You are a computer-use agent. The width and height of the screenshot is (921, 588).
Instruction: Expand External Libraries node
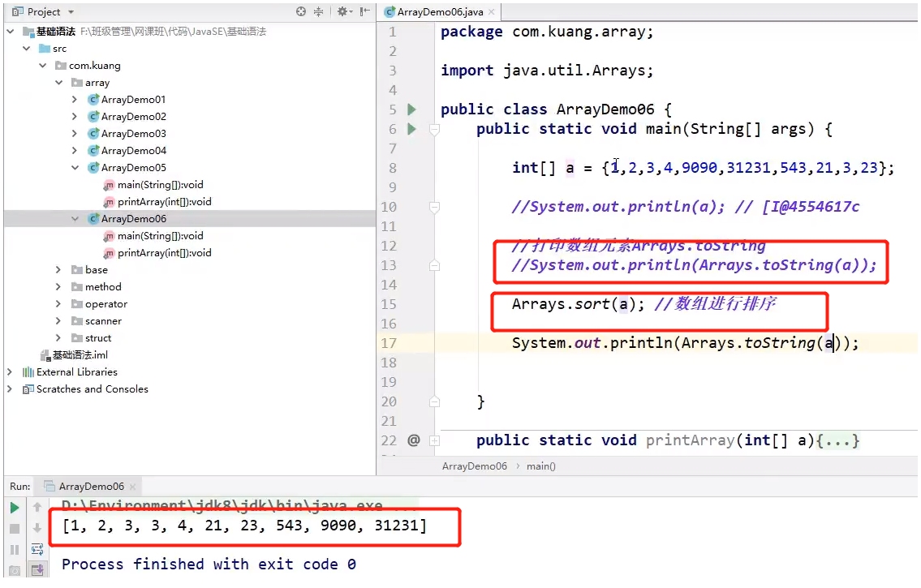tap(10, 371)
